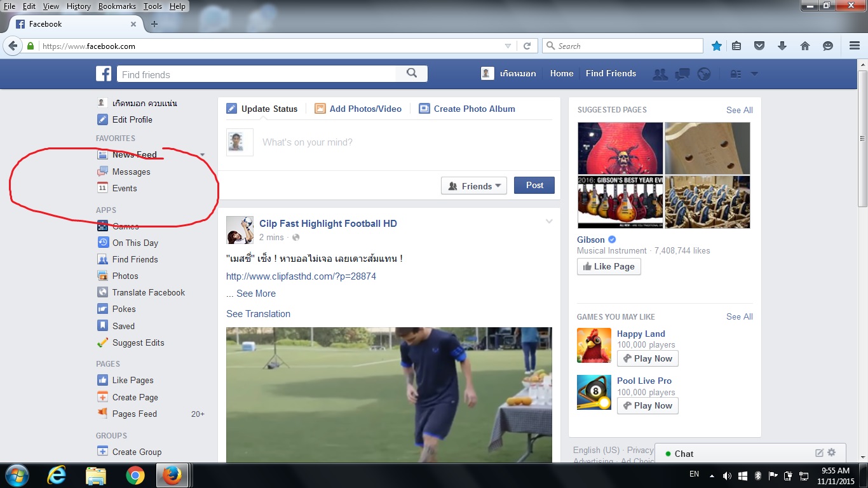This screenshot has height=488, width=868.
Task: Launch Internet Explorer from the taskbar
Action: click(x=57, y=475)
